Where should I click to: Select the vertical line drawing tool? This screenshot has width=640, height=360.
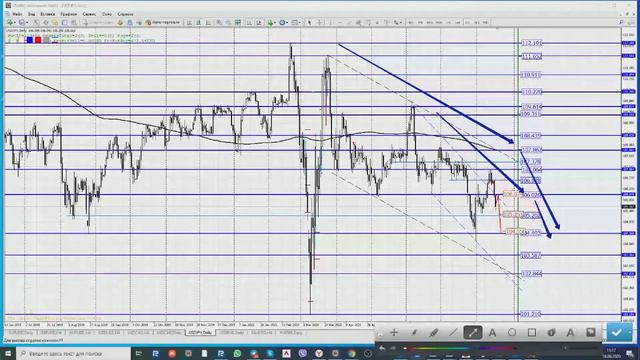coord(330,22)
